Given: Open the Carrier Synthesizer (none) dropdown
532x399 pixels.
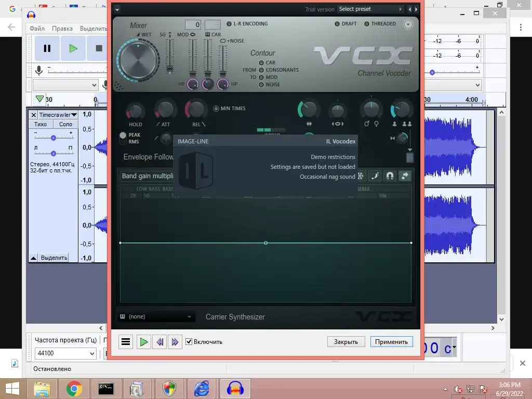Looking at the screenshot, I should click(x=156, y=316).
